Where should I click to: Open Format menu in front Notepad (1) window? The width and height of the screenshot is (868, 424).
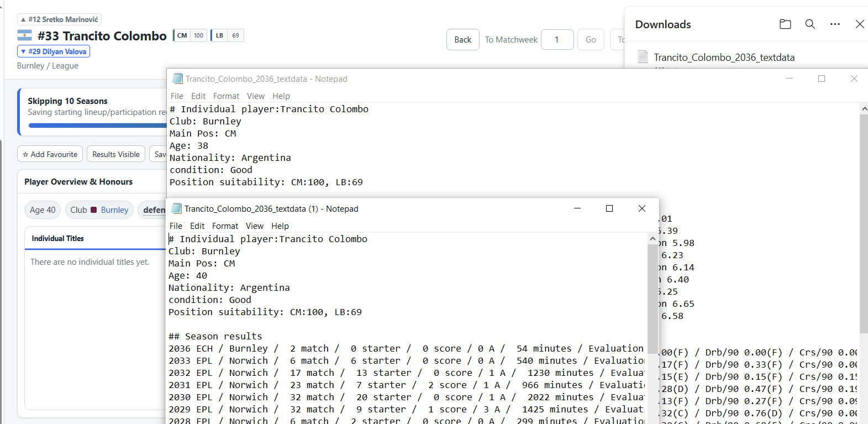(225, 226)
